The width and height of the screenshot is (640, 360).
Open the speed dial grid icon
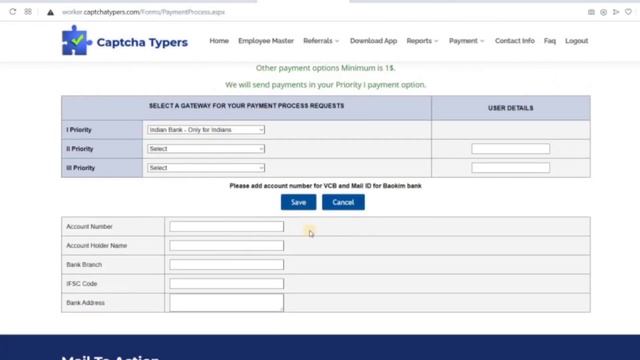click(28, 12)
